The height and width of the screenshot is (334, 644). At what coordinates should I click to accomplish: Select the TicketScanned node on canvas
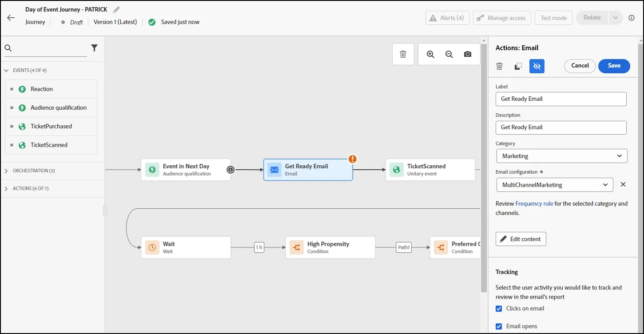[430, 170]
